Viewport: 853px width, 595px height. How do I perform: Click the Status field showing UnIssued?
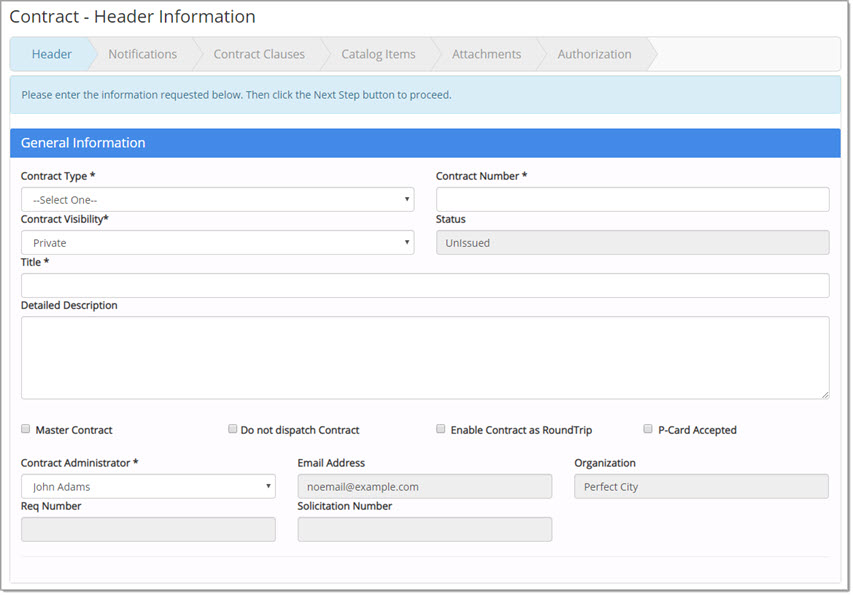[632, 242]
